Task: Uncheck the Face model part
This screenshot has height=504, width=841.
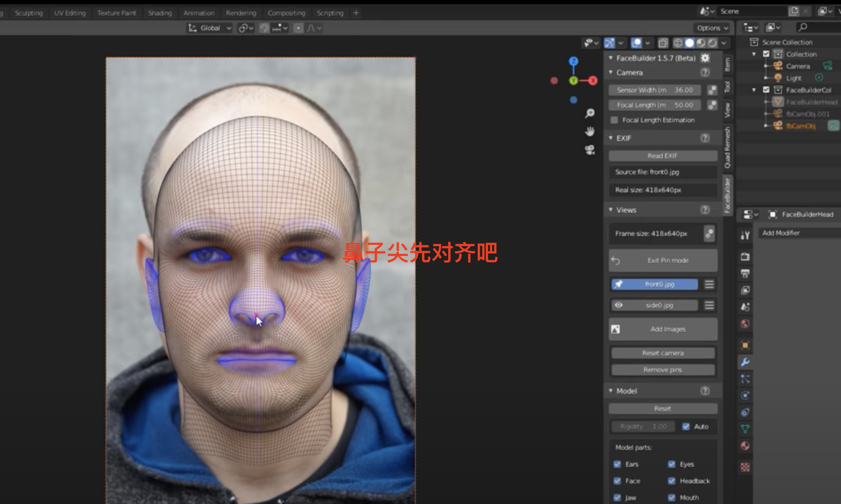Action: pyautogui.click(x=617, y=481)
